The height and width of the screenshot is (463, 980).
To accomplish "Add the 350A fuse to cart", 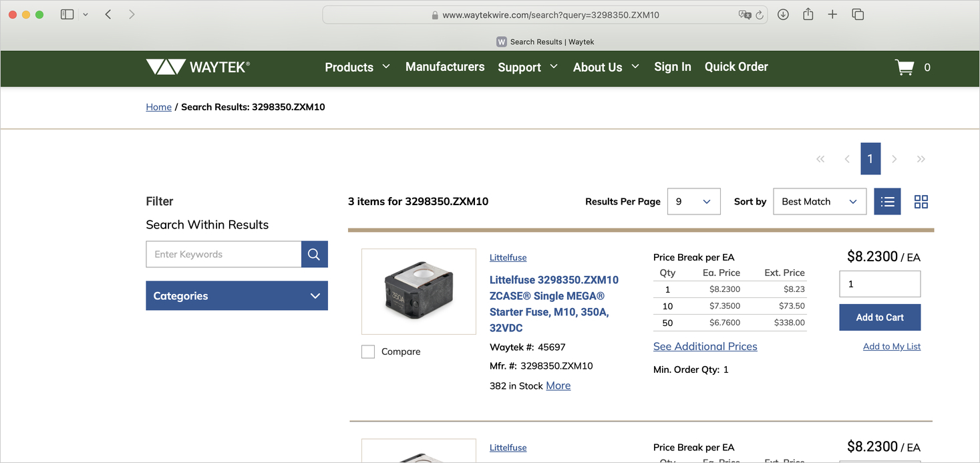I will click(879, 317).
